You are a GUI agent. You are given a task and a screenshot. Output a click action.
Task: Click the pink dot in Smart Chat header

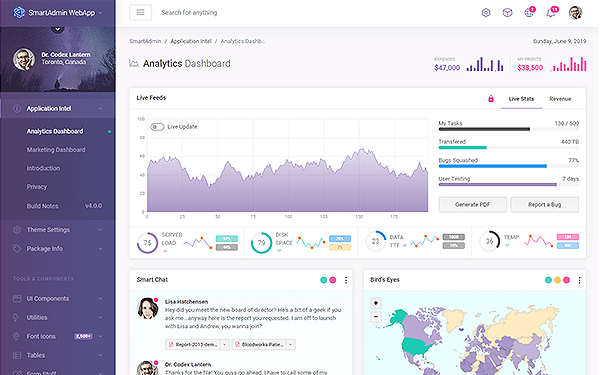point(333,280)
